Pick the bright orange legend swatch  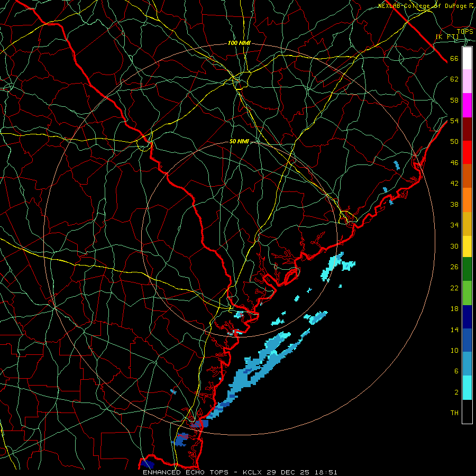(467, 200)
